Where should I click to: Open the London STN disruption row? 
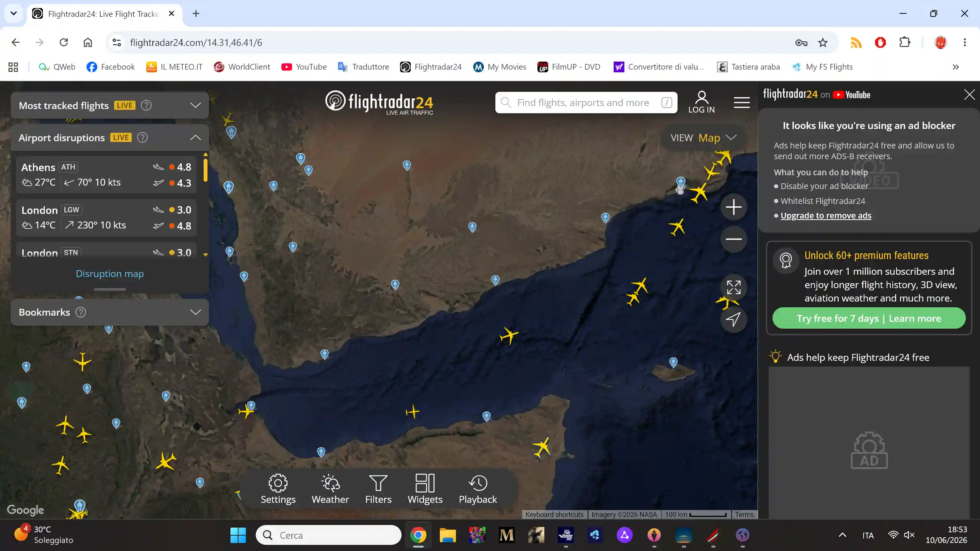pos(106,251)
